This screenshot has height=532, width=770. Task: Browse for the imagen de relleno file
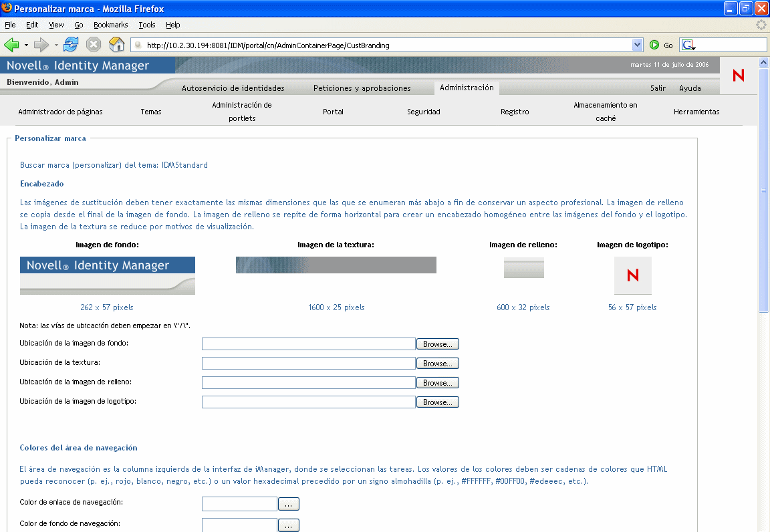[x=438, y=383]
